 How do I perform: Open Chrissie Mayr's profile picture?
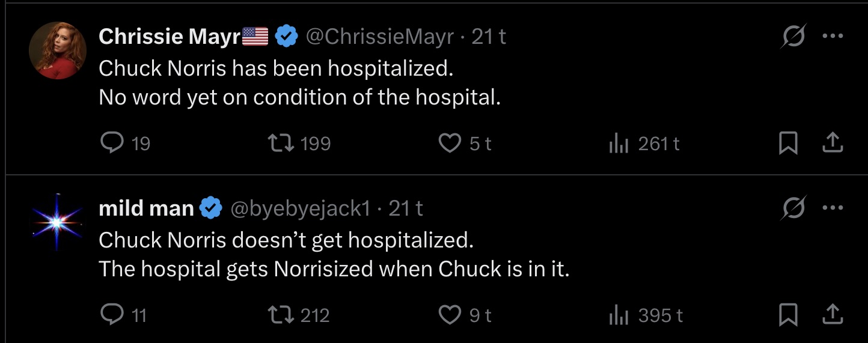click(57, 50)
